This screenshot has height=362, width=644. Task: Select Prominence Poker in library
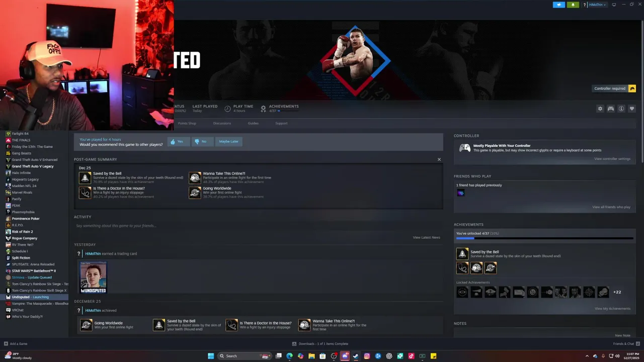point(26,219)
